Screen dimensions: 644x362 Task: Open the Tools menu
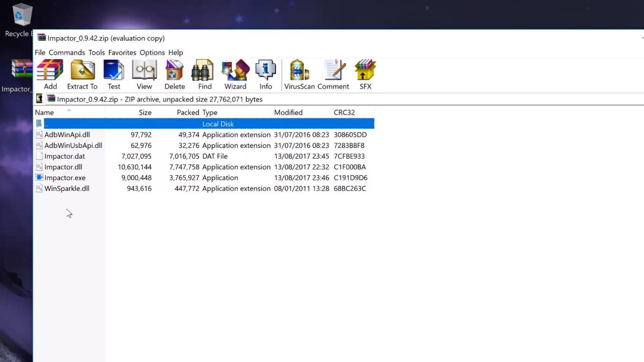point(97,53)
